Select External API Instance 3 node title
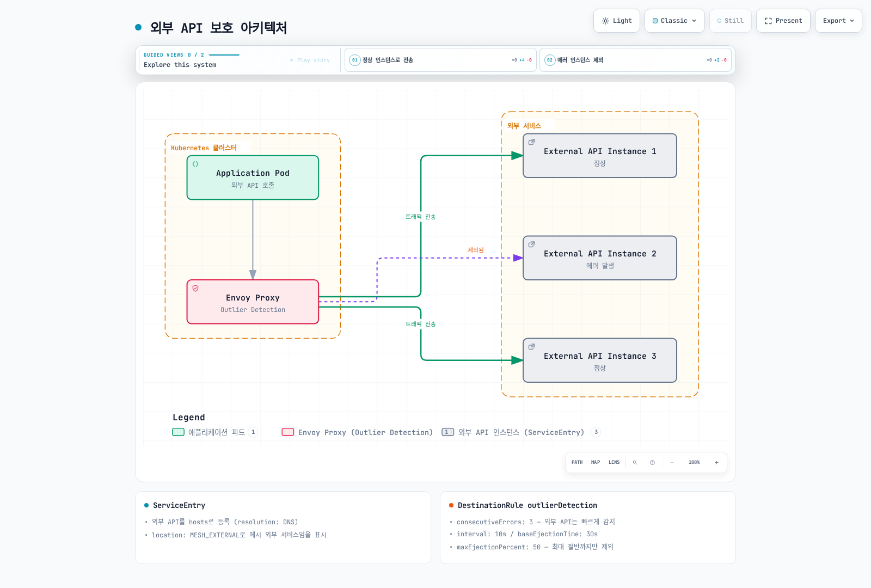 (600, 356)
